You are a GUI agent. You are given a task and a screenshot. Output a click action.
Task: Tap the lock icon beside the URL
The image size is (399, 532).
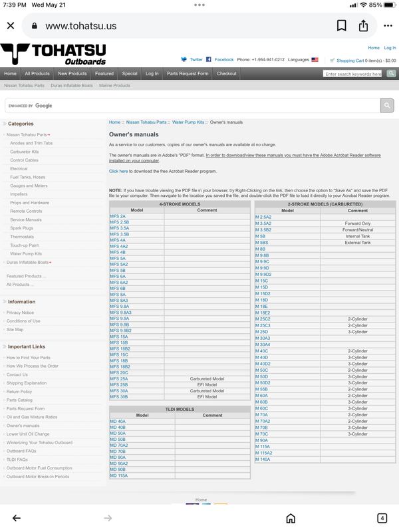tap(35, 26)
